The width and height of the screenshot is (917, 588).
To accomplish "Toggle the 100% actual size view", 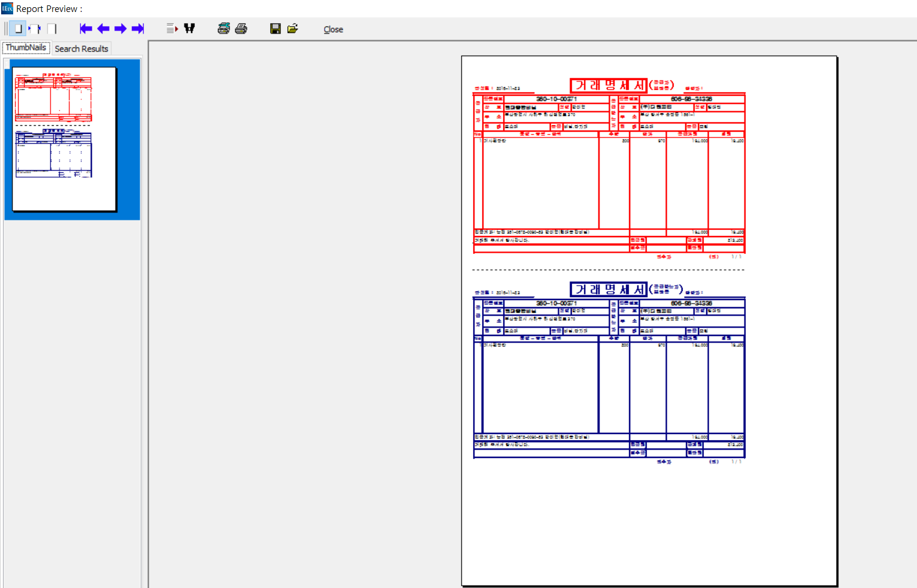I will point(52,29).
